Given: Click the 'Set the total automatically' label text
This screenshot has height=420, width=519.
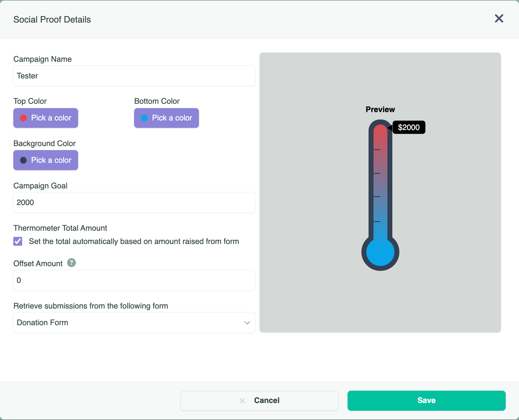Looking at the screenshot, I should pos(134,241).
